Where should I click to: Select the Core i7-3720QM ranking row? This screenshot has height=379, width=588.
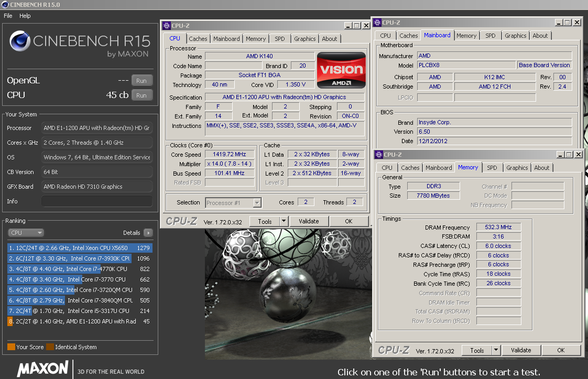pyautogui.click(x=80, y=290)
